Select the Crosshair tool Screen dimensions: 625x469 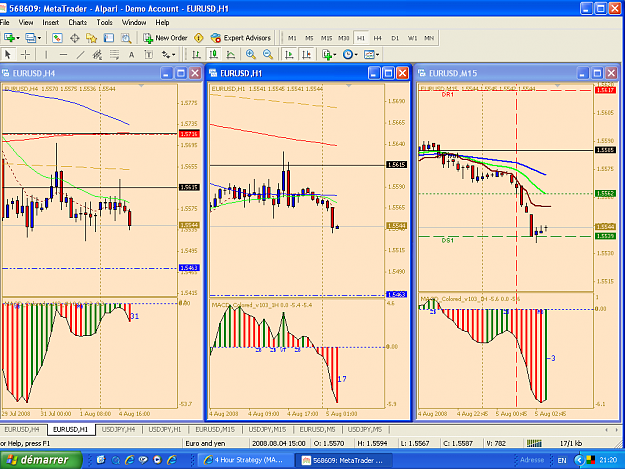click(25, 54)
